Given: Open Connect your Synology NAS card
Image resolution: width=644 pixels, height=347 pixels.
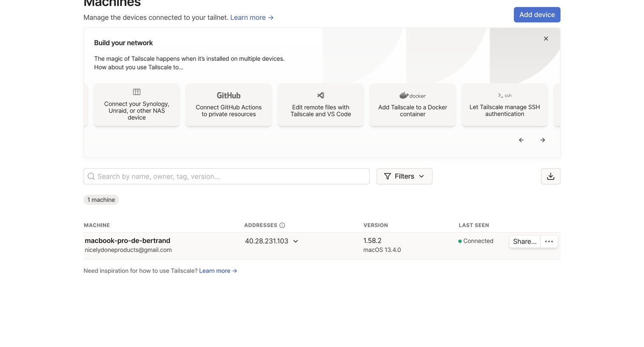Looking at the screenshot, I should click(137, 105).
